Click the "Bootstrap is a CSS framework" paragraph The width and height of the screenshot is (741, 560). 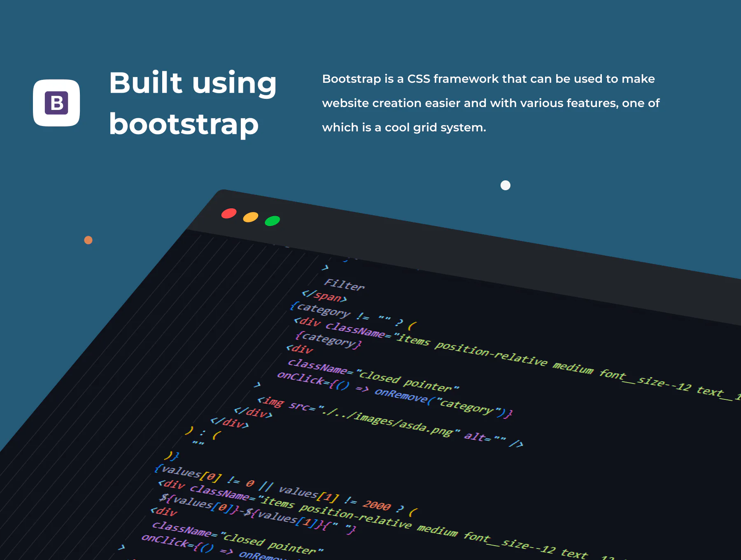[x=491, y=103]
